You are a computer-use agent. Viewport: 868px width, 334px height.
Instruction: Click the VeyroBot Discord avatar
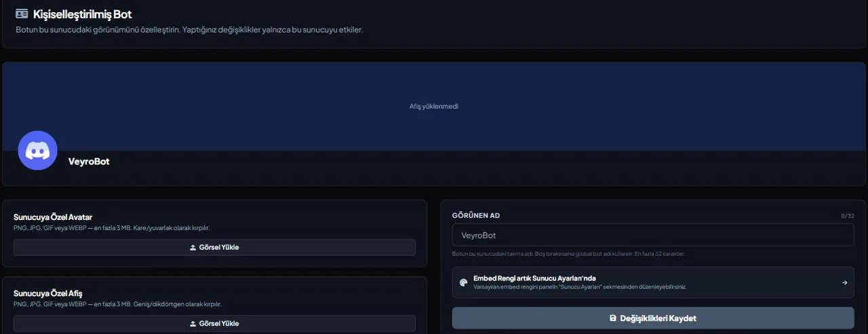point(37,151)
